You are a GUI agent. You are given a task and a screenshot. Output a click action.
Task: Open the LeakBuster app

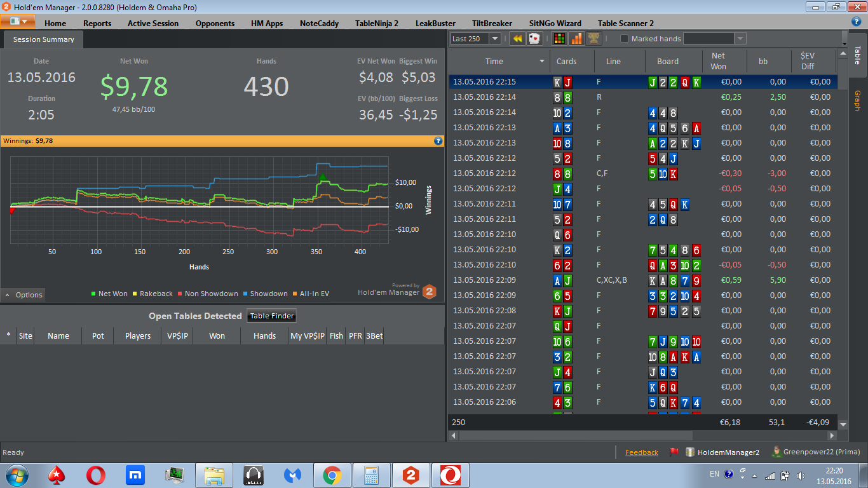click(x=435, y=24)
